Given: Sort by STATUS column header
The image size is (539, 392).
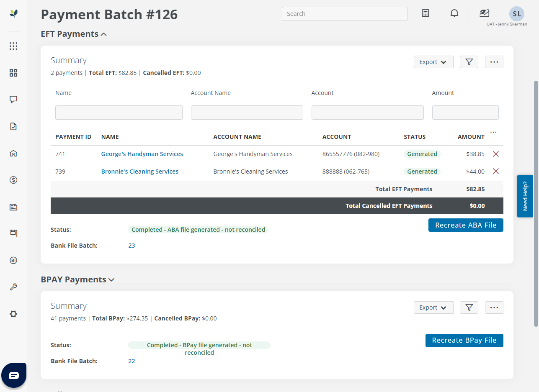Looking at the screenshot, I should tap(415, 137).
